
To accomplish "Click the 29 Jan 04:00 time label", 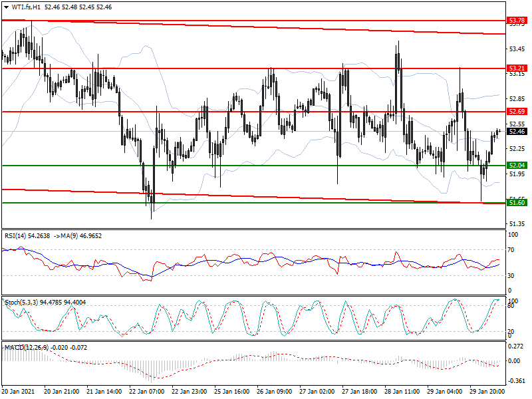I will click(444, 392).
